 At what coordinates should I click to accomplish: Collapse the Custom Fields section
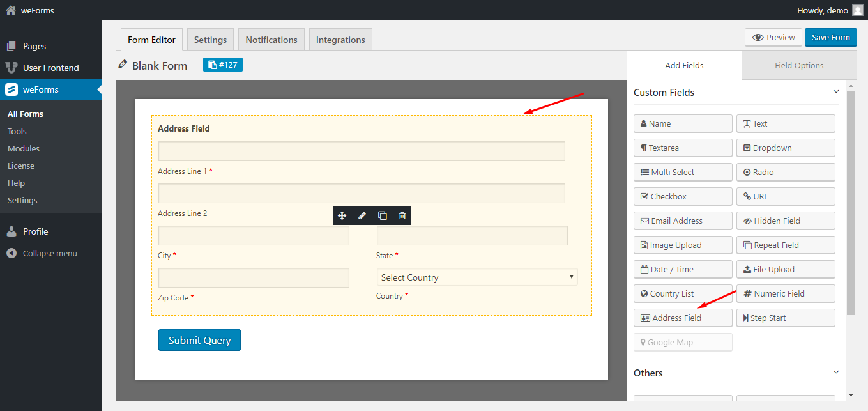click(x=836, y=92)
